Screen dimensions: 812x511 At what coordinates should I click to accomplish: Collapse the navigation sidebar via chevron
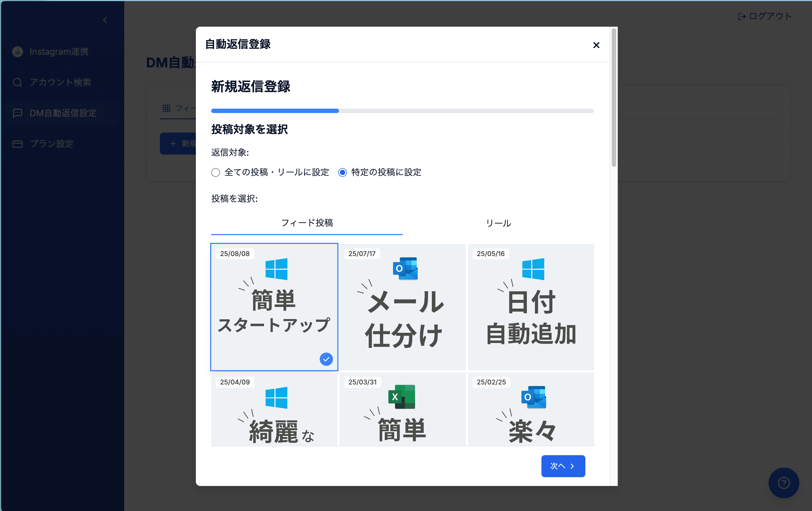point(105,20)
